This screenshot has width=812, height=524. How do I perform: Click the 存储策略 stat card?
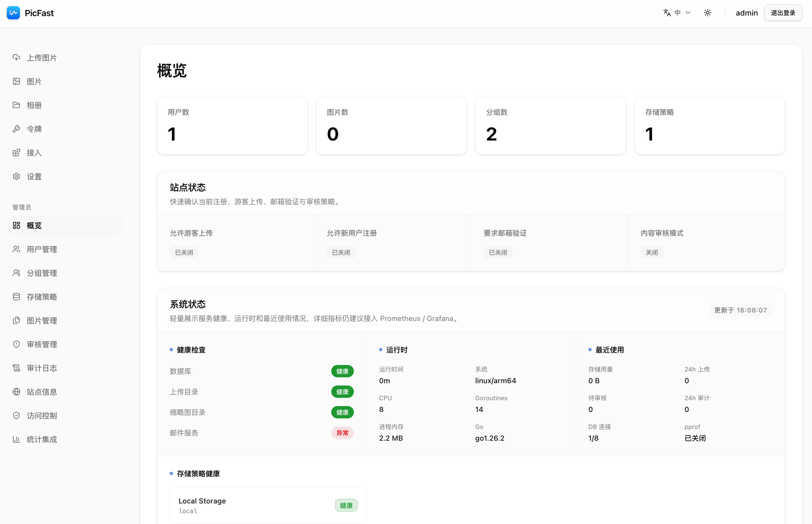[x=709, y=126]
